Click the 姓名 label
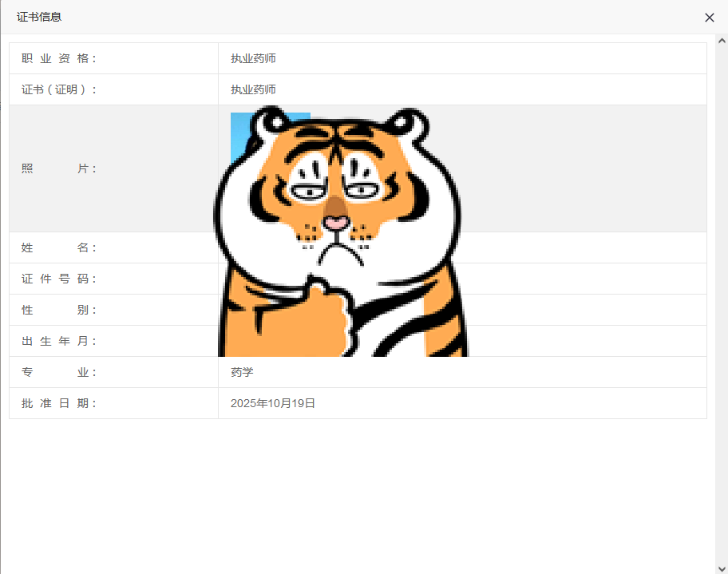Screen dimensions: 728x574 pos(59,247)
